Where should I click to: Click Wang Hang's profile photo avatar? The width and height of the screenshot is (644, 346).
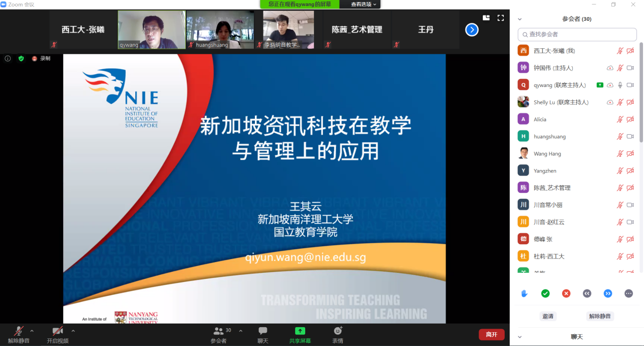(523, 153)
